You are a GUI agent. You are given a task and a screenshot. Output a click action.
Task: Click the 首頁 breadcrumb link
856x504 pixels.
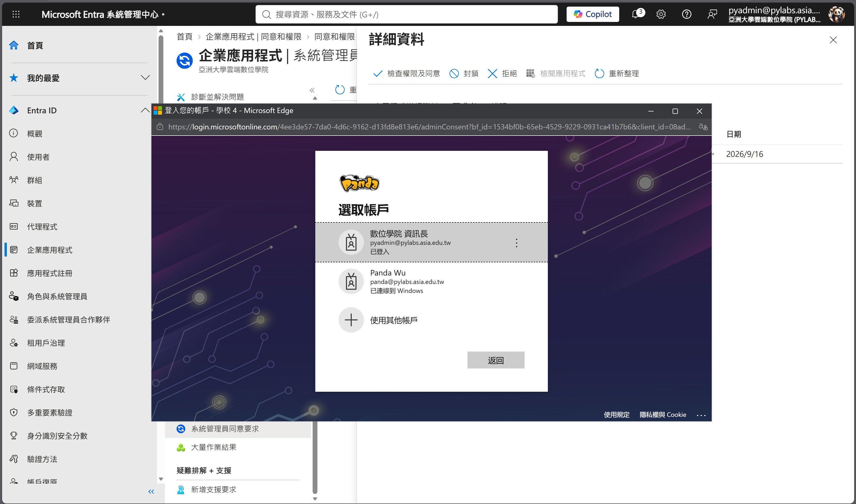[184, 37]
